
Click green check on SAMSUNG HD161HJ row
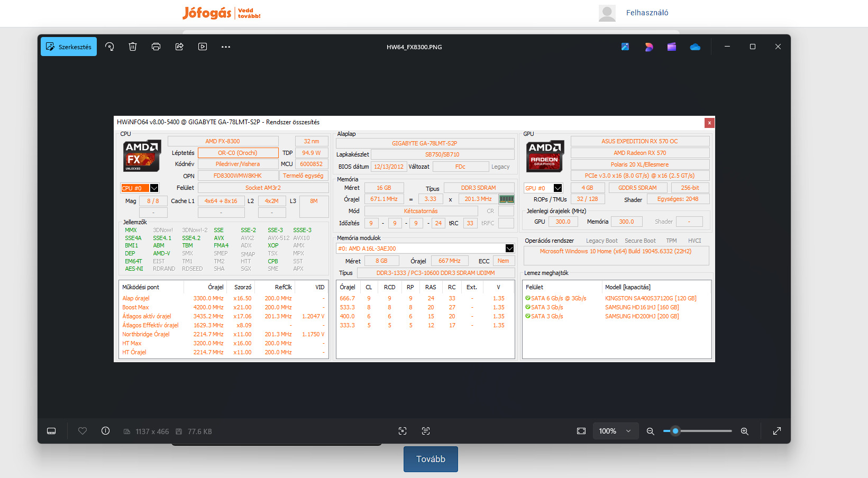point(527,307)
